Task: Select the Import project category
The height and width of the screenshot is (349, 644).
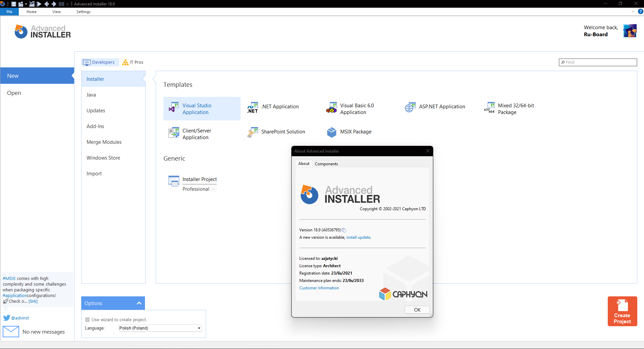Action: (x=113, y=174)
